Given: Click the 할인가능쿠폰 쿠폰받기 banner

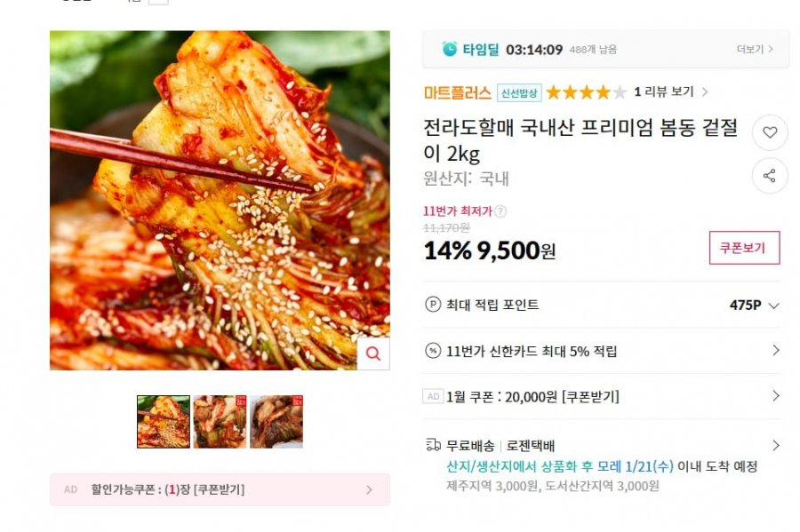Looking at the screenshot, I should [x=220, y=489].
